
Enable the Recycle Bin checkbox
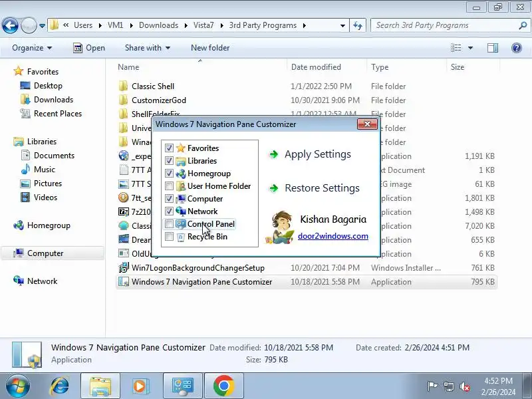click(169, 237)
